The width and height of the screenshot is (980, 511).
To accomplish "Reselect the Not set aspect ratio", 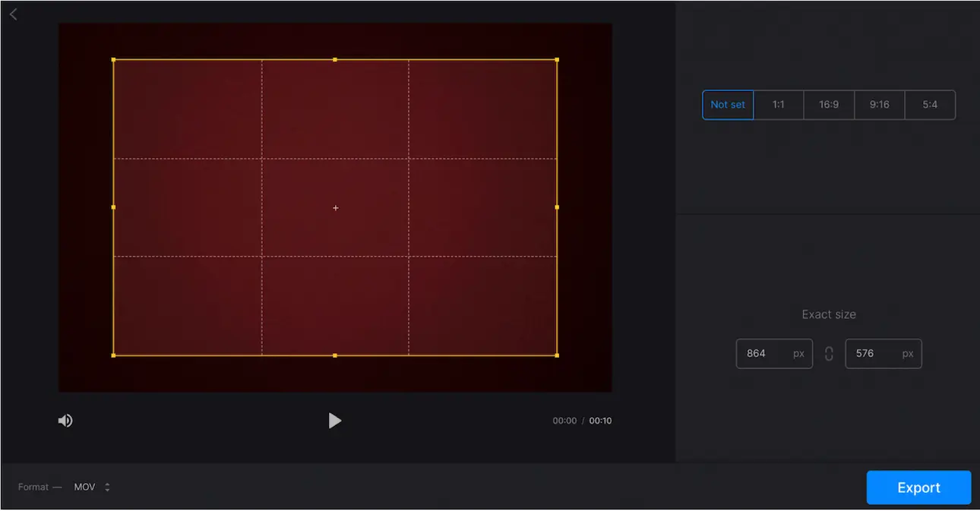I will (x=727, y=105).
